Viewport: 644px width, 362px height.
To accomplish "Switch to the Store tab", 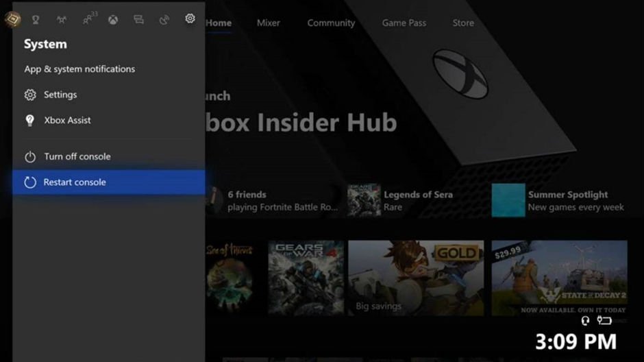I will (463, 23).
